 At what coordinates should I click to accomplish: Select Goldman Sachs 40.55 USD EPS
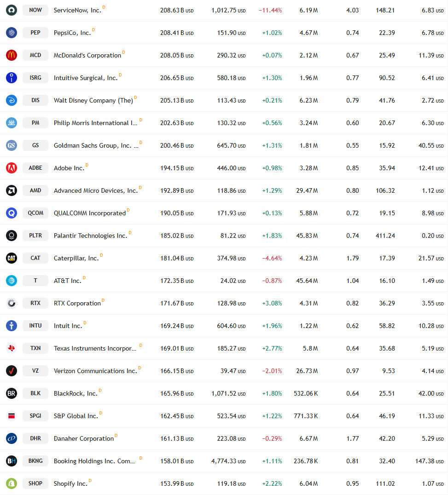[431, 145]
